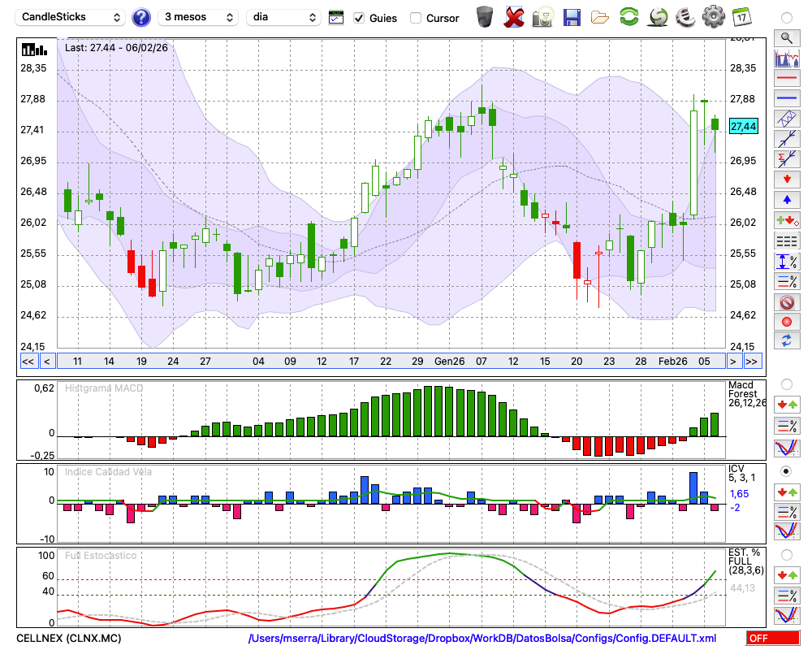This screenshot has height=650, width=812.
Task: Click Estocastico panel lines percent button
Action: click(787, 595)
